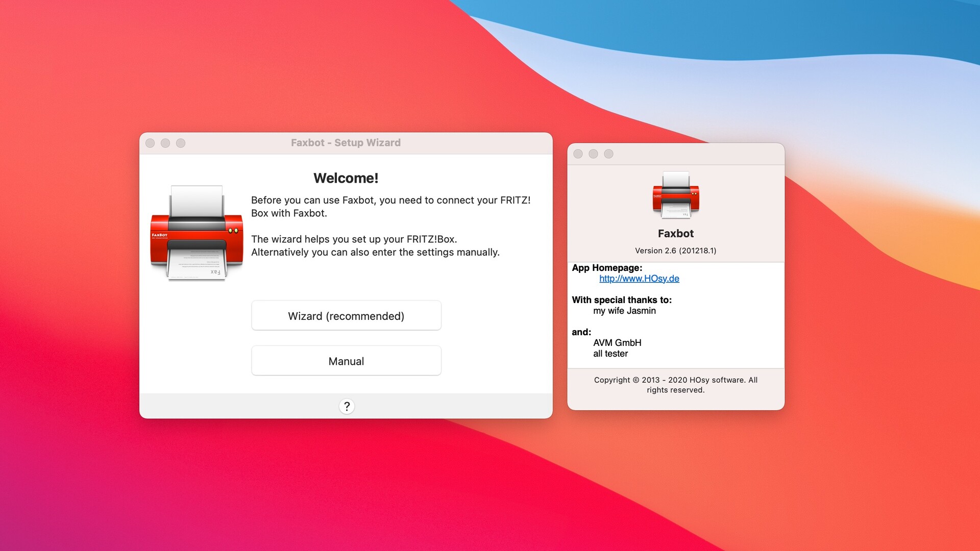980x551 pixels.
Task: Close the Faxbot Setup Wizard window
Action: pos(150,143)
